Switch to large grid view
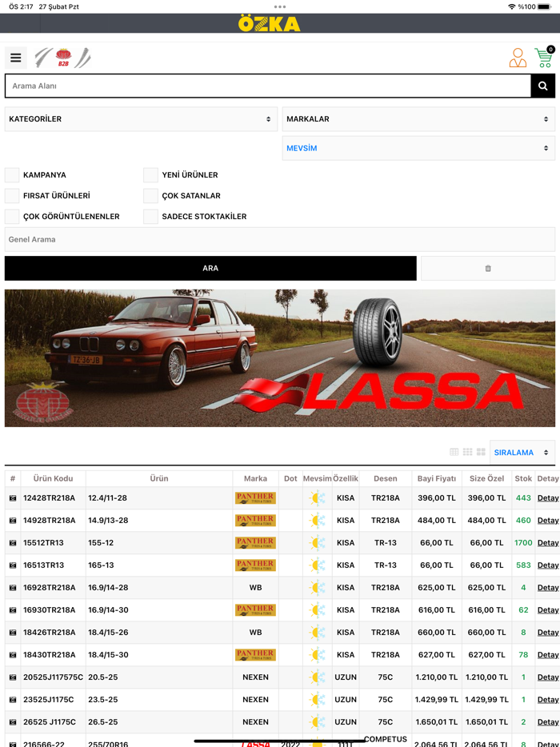The height and width of the screenshot is (747, 560). point(481,452)
